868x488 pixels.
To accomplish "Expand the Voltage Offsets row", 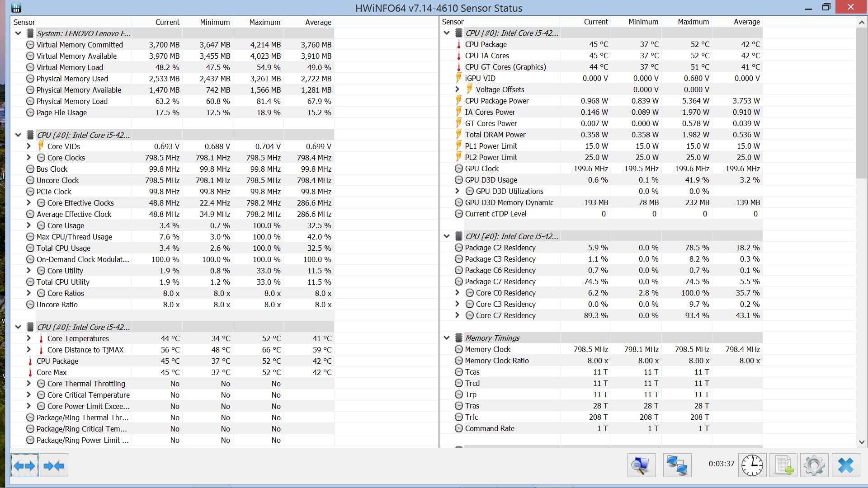I will click(457, 89).
